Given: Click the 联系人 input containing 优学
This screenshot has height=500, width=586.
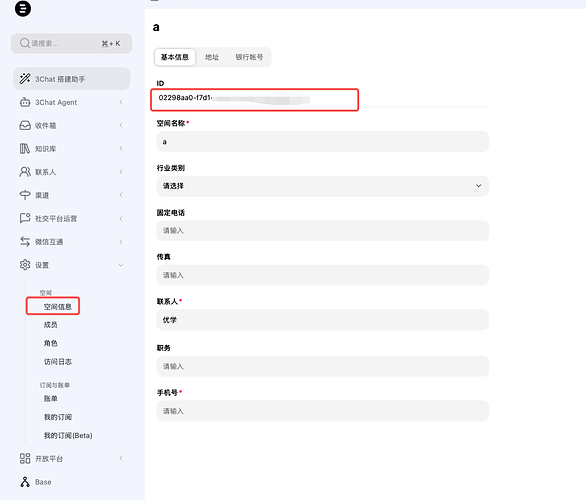Looking at the screenshot, I should [x=323, y=320].
